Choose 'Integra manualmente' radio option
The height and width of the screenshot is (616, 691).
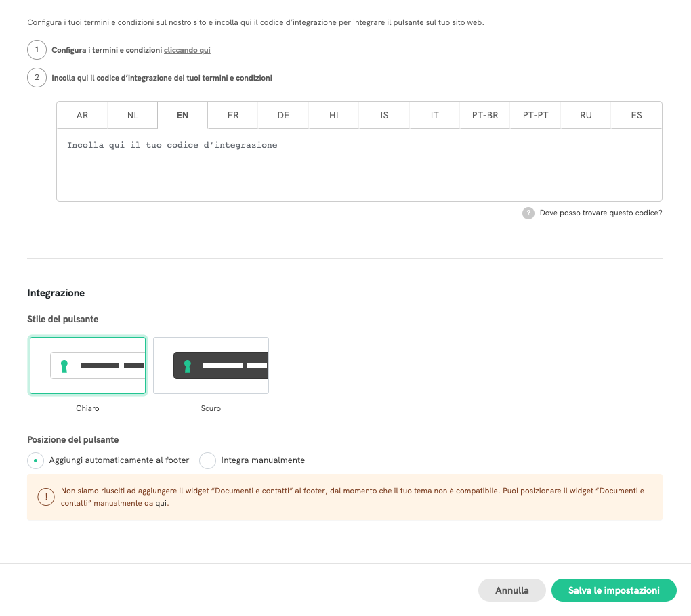coord(207,460)
